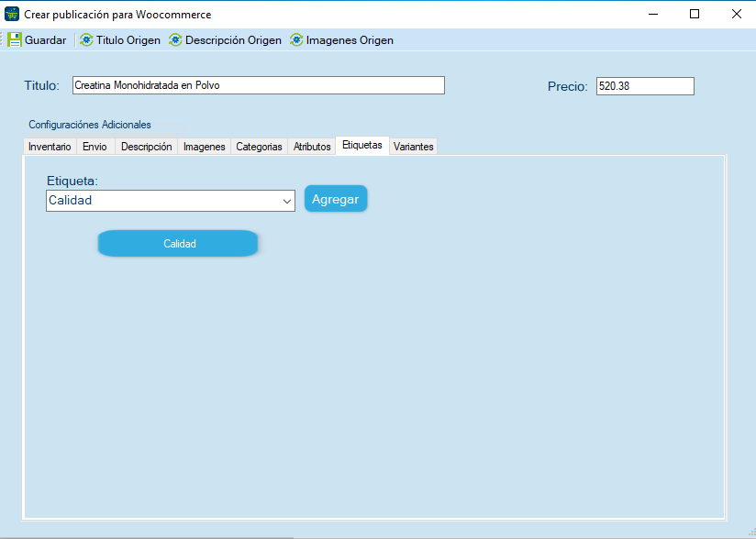This screenshot has height=539, width=756.
Task: Click the Agregar button
Action: [336, 199]
